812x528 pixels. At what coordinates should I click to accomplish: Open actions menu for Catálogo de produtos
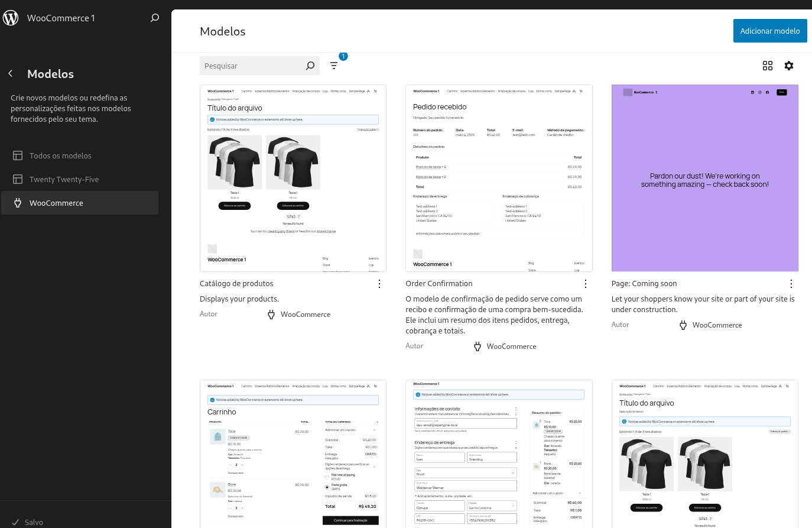click(x=379, y=284)
